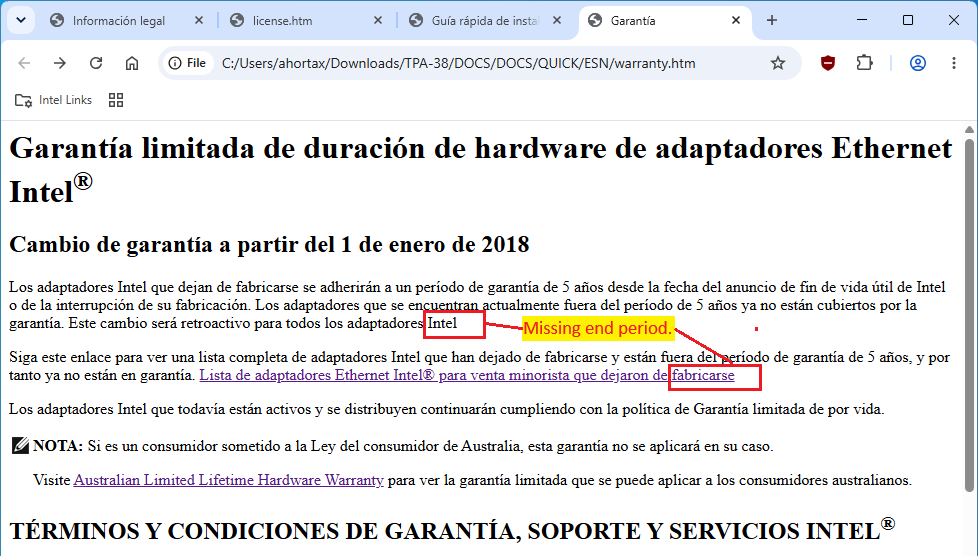Switch to the Guía rápida de instalación tab
The height and width of the screenshot is (556, 979).
pos(485,21)
